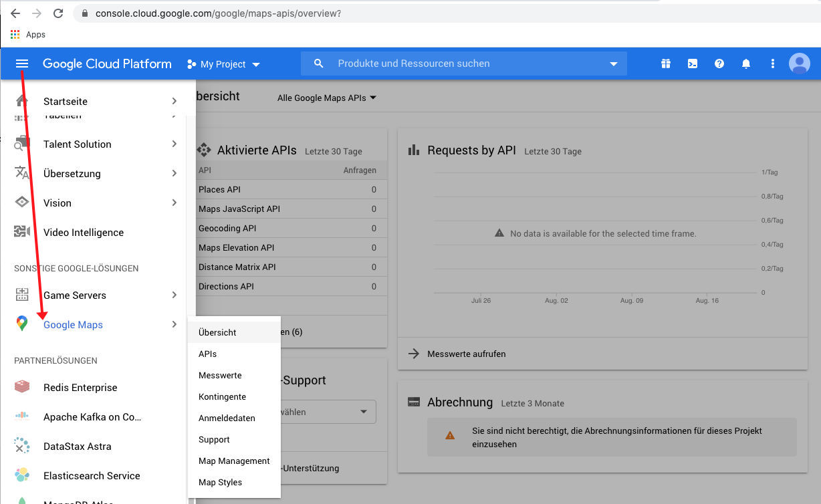
Task: Expand the search bar dropdown arrow
Action: (614, 64)
